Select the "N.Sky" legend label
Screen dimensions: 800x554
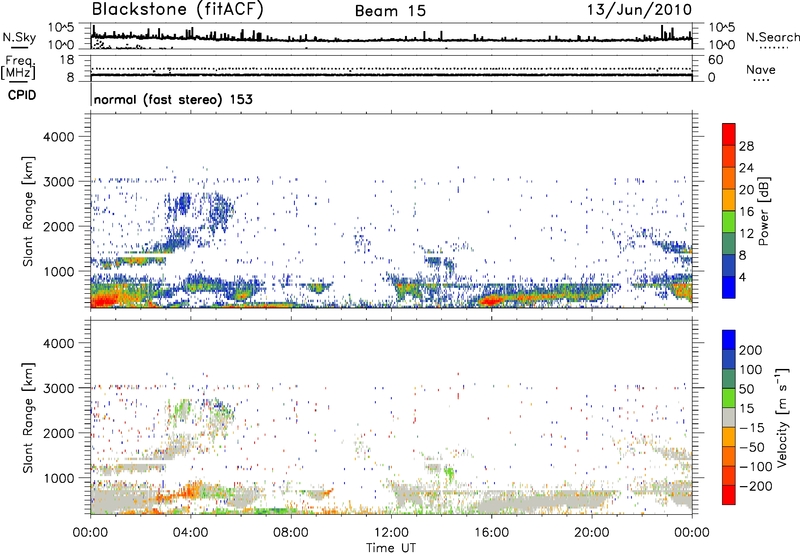19,37
